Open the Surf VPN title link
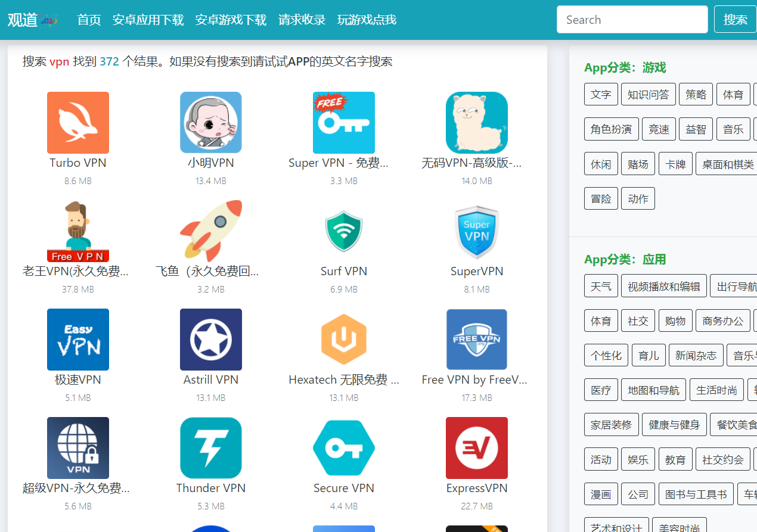Image resolution: width=757 pixels, height=532 pixels. 344,271
